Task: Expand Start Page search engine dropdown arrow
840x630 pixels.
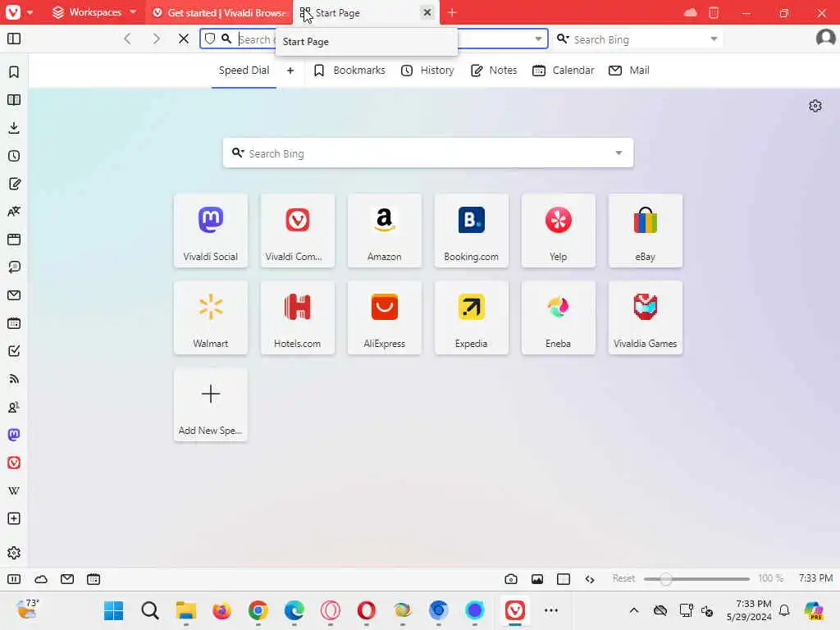Action: pos(619,153)
